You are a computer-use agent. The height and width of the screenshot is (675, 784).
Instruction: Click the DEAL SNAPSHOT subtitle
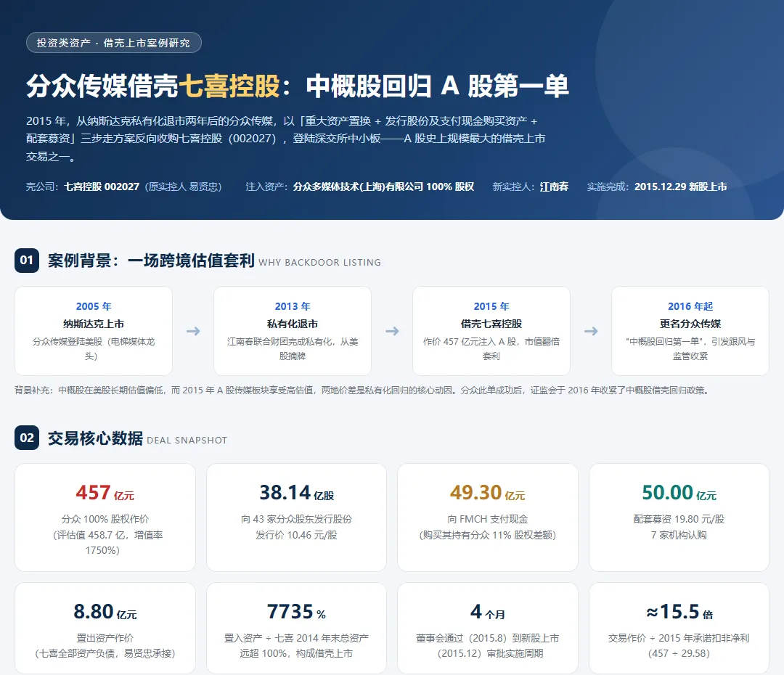tap(187, 441)
